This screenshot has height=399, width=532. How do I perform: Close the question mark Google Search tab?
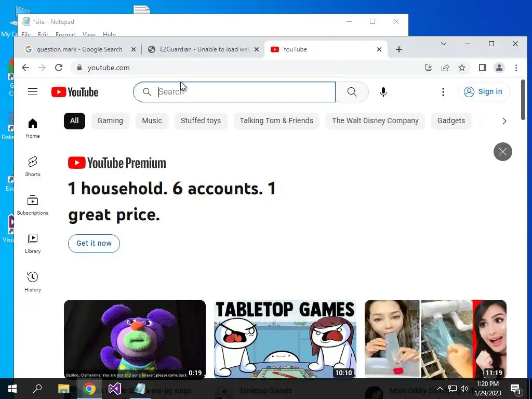134,49
